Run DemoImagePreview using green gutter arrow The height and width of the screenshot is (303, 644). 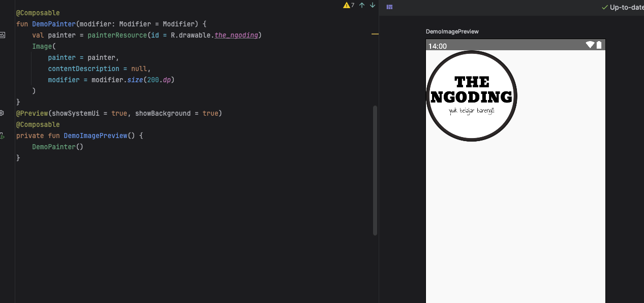pos(3,136)
